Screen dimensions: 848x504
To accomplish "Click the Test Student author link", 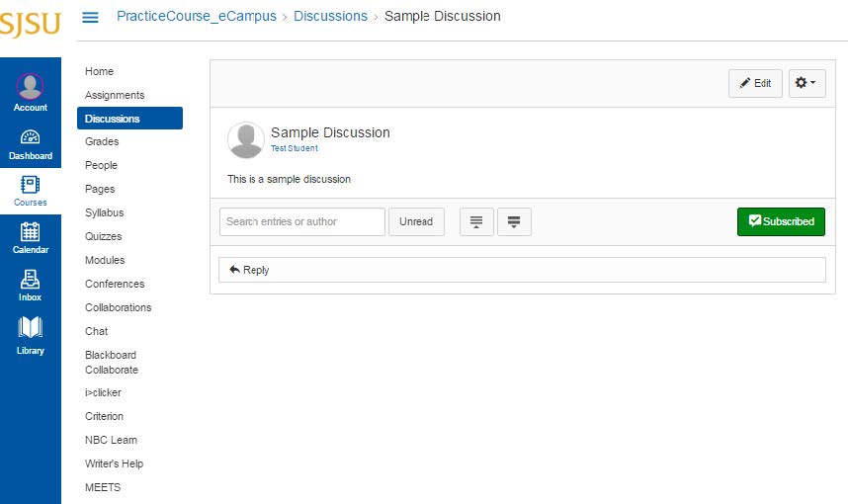I will click(x=294, y=148).
